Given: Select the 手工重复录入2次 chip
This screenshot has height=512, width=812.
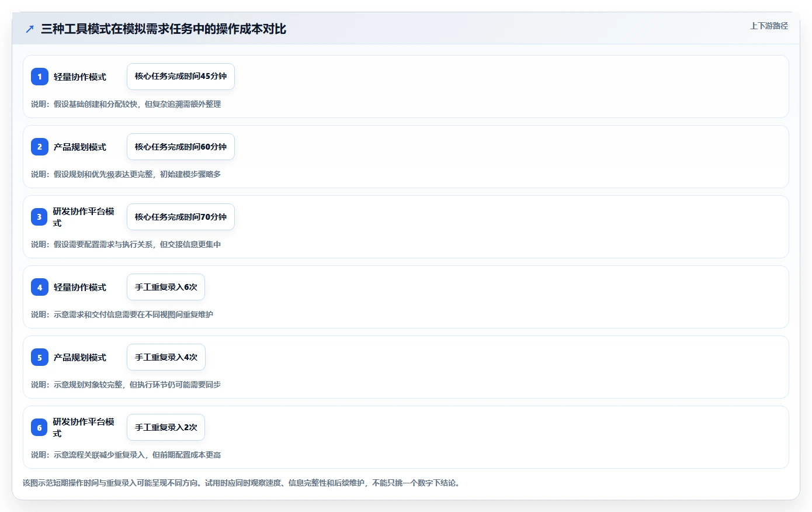Looking at the screenshot, I should 166,427.
